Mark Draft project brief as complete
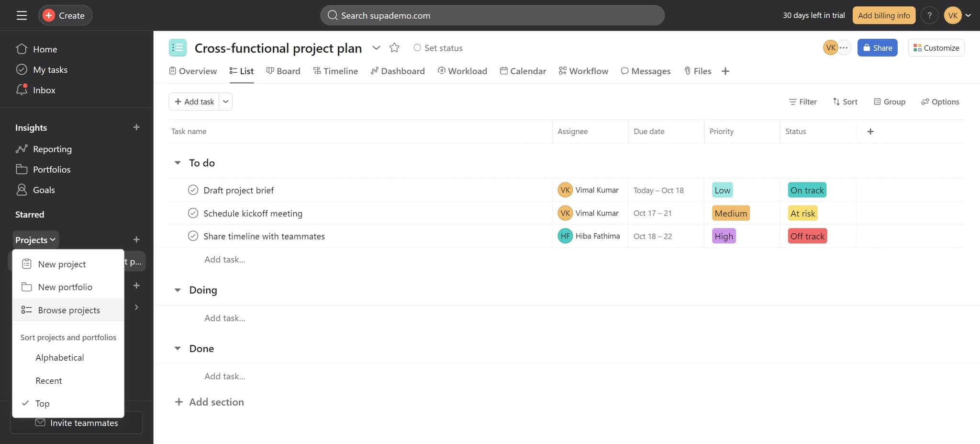The width and height of the screenshot is (980, 444). click(193, 190)
